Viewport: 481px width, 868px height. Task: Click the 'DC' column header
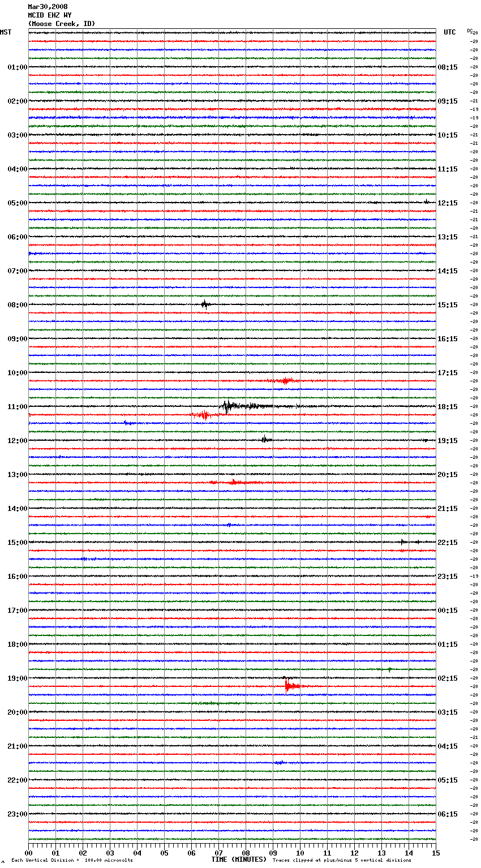pos(470,31)
